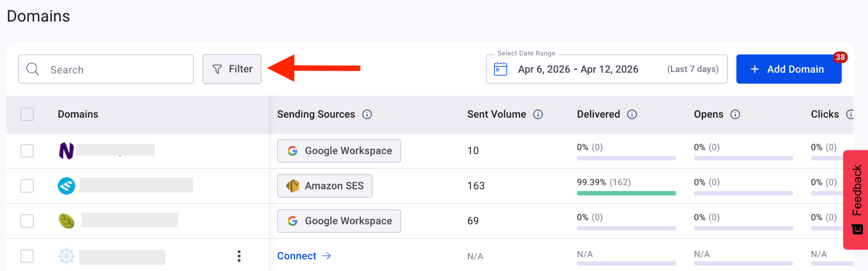Click the Delivered column info icon
This screenshot has height=271, width=868.
point(632,114)
